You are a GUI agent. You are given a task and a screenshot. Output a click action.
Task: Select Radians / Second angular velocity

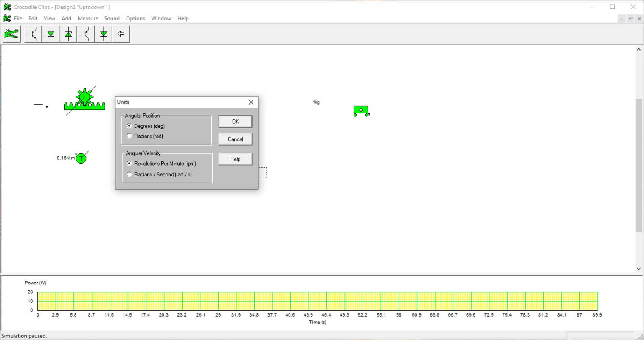tap(129, 174)
